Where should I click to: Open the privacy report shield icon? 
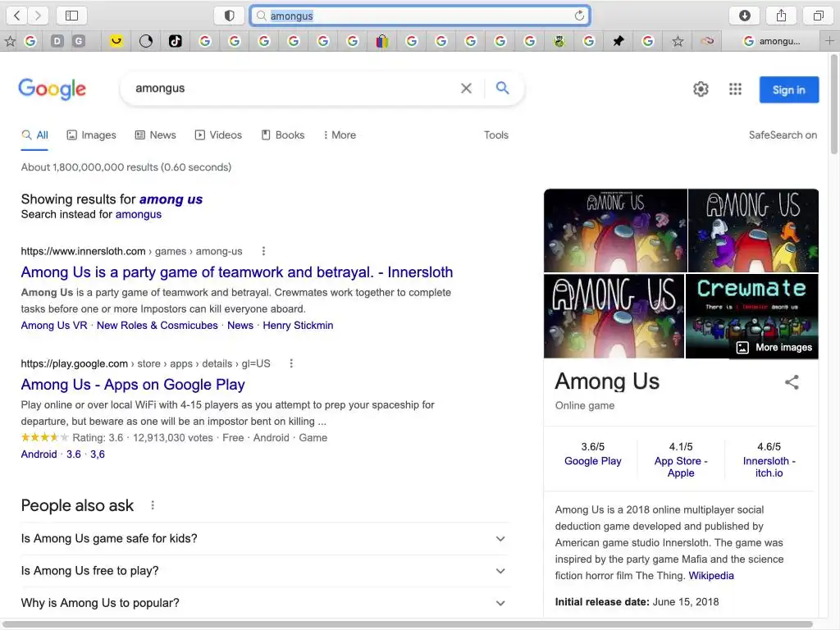230,16
